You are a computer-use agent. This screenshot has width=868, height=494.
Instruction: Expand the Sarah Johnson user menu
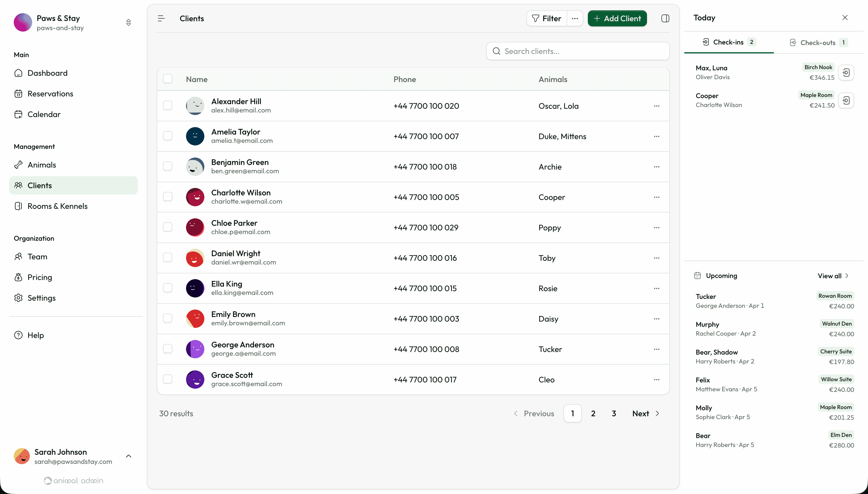(128, 456)
